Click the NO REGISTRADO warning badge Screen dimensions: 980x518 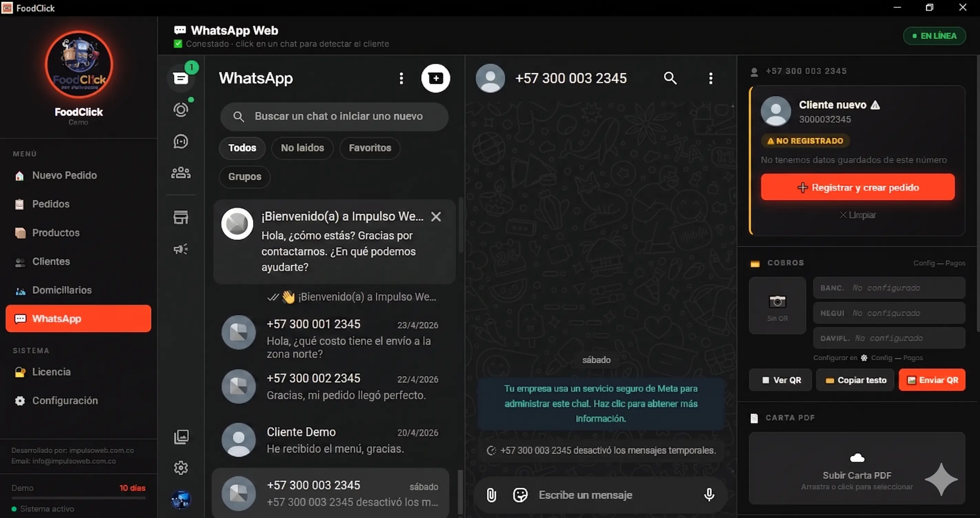point(805,141)
